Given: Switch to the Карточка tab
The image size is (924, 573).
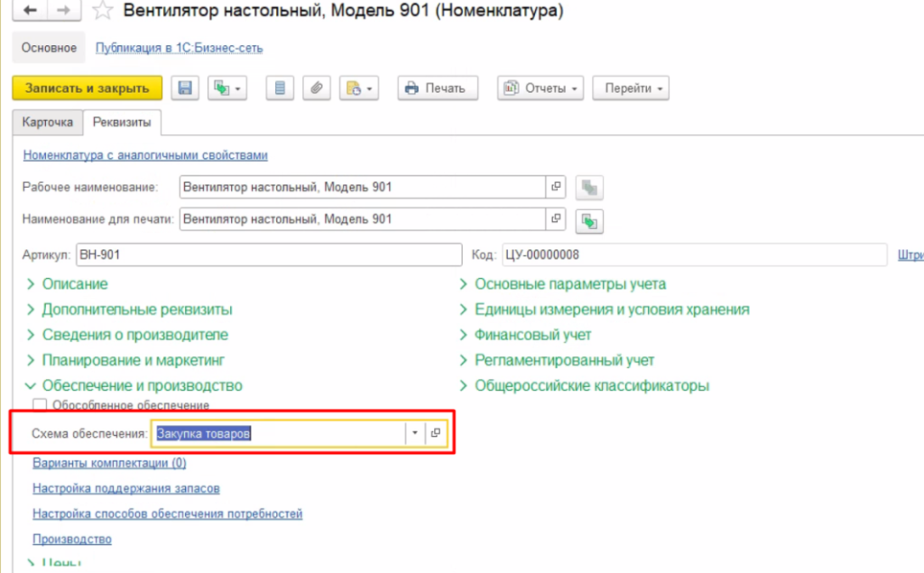Looking at the screenshot, I should (x=47, y=121).
